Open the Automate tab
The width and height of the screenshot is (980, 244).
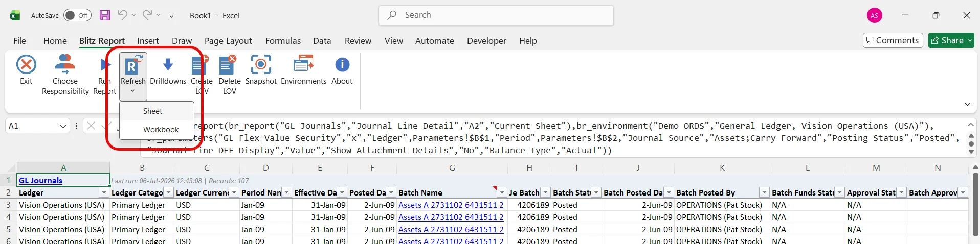click(435, 41)
